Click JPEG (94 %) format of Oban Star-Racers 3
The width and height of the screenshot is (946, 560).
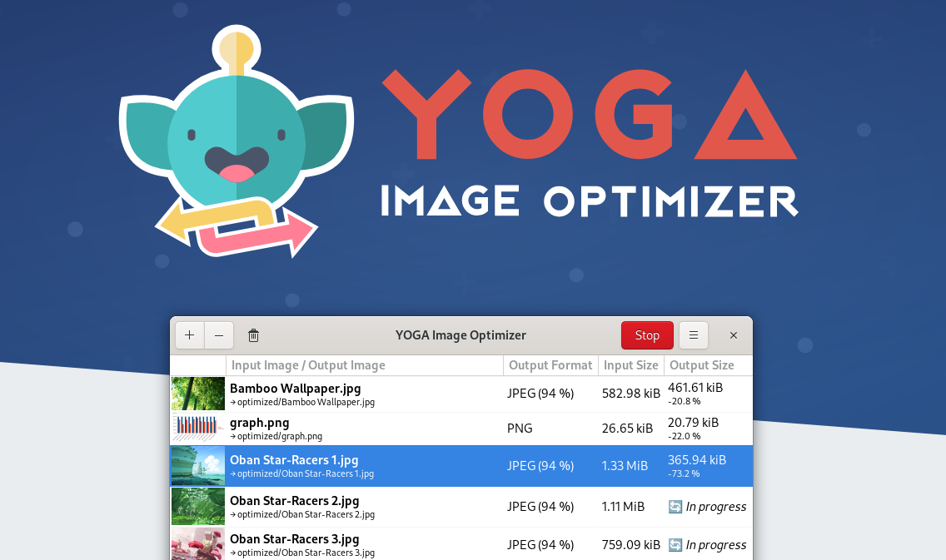[540, 545]
